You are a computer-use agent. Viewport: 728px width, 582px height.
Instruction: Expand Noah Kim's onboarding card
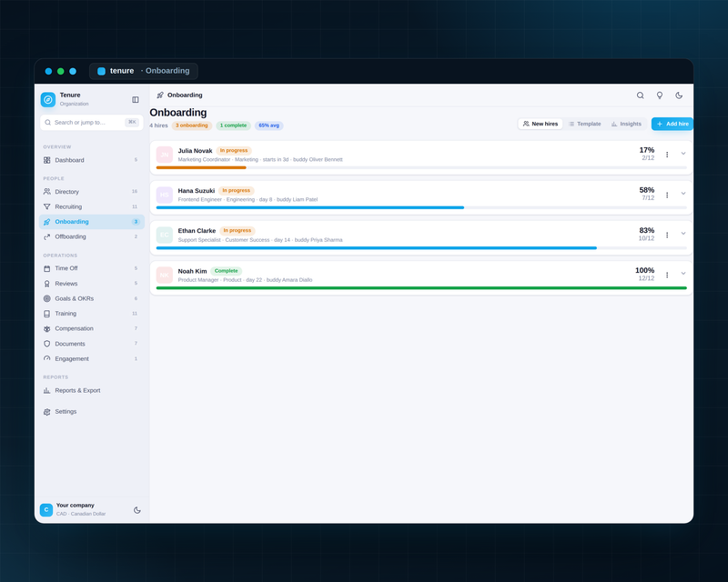coord(683,274)
